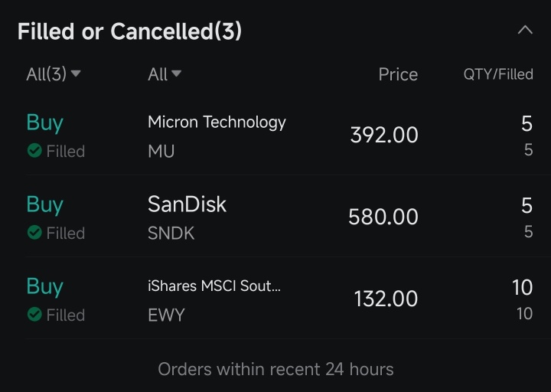Screen dimensions: 551x392
Task: Collapse the Filled or Cancelled section chevron
Action: (x=525, y=30)
